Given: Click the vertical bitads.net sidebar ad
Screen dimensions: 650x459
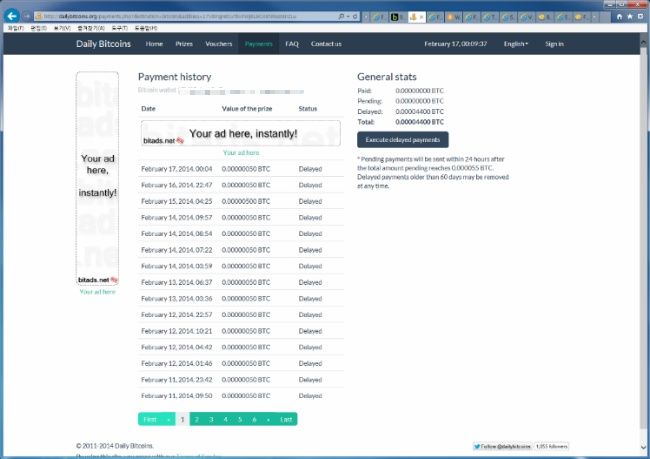Looking at the screenshot, I should click(x=97, y=178).
